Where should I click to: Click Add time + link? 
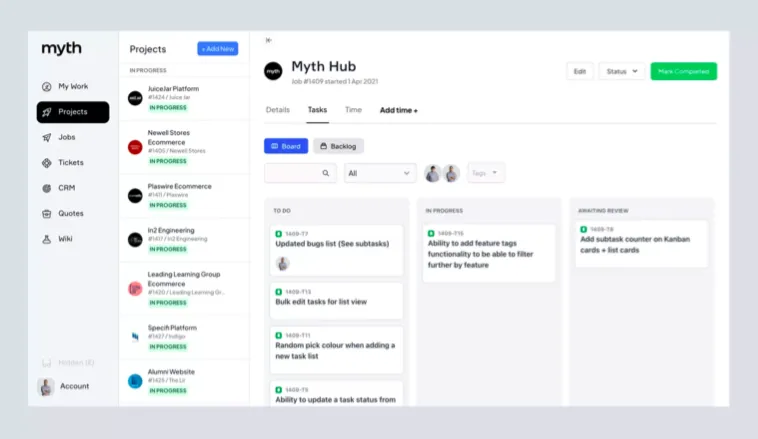pos(398,111)
